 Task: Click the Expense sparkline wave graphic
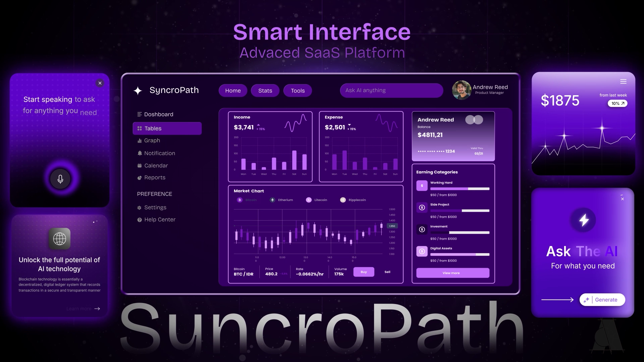pos(386,123)
